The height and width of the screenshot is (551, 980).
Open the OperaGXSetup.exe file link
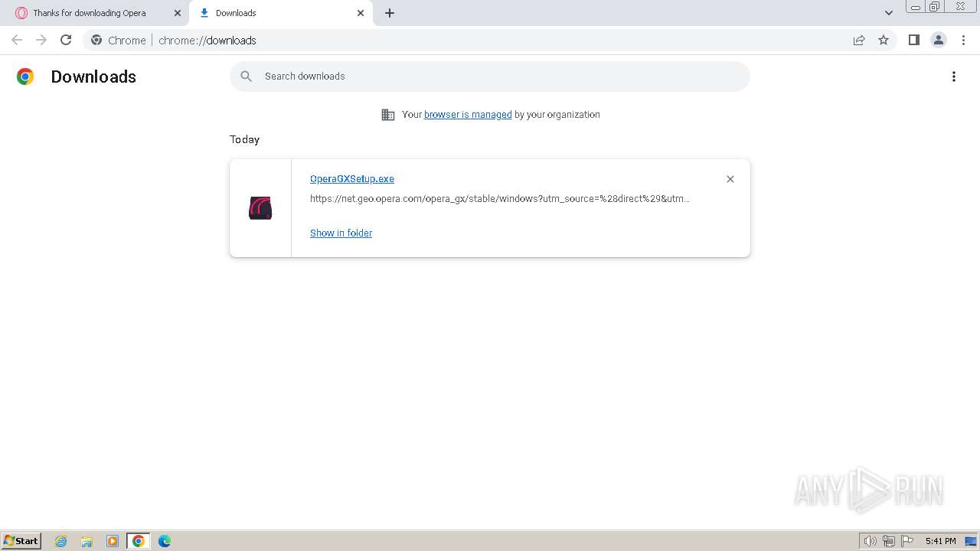[352, 179]
